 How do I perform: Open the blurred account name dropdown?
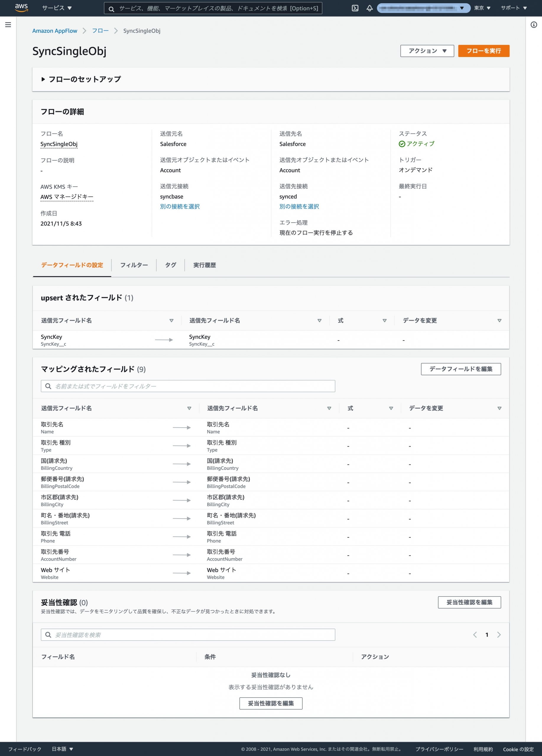(x=423, y=8)
